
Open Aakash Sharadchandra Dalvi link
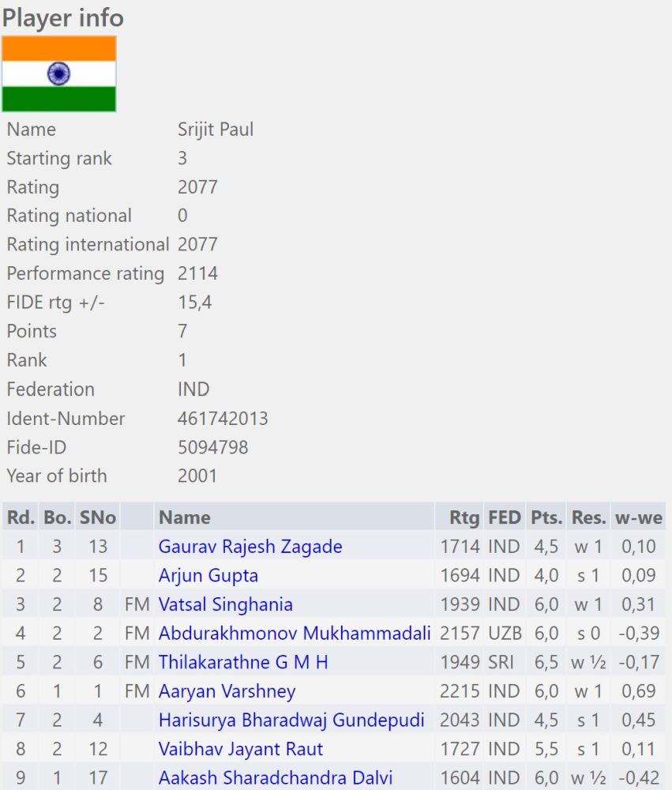tap(275, 778)
